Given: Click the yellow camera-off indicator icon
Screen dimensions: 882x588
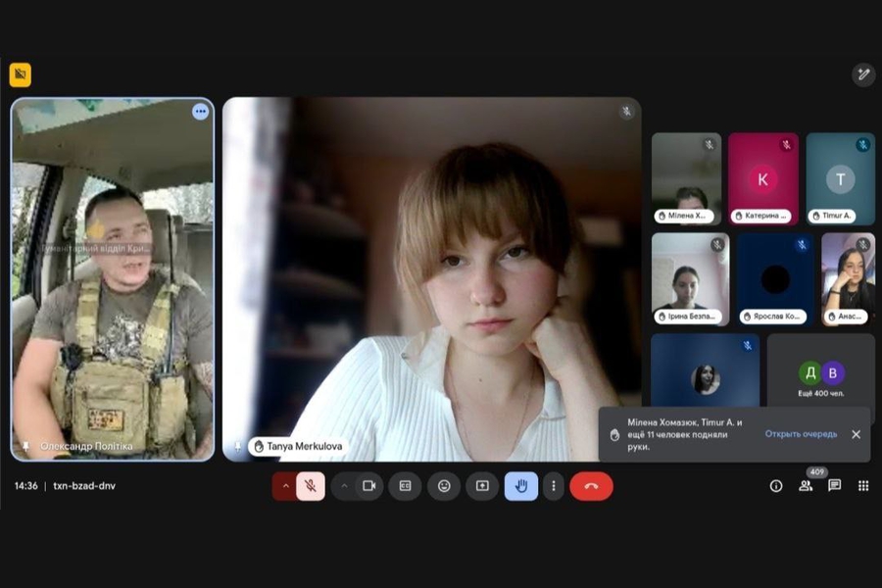Looking at the screenshot, I should point(21,74).
